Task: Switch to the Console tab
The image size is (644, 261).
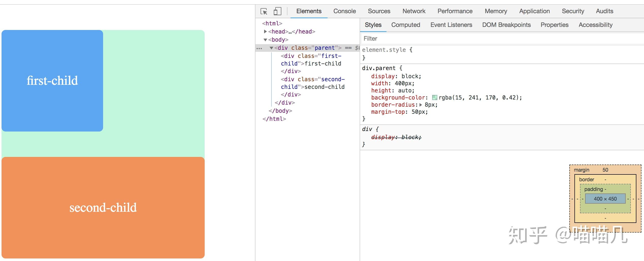Action: tap(344, 11)
